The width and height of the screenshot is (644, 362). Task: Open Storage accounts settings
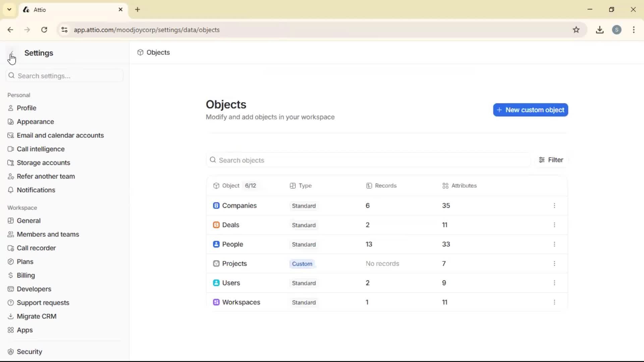click(43, 163)
